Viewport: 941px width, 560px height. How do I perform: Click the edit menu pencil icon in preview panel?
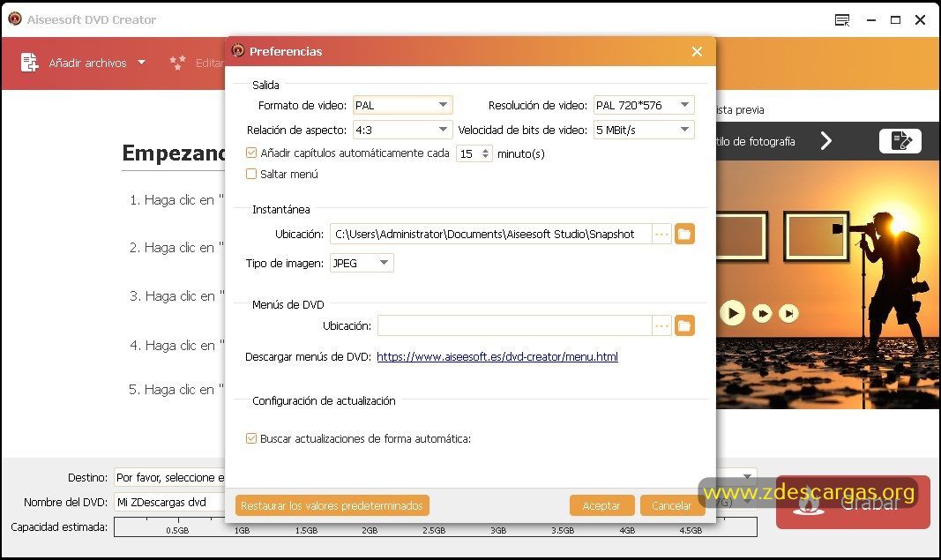coord(900,141)
